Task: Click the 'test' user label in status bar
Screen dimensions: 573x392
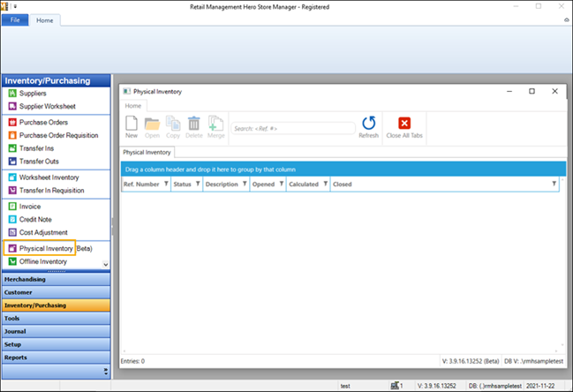Action: point(345,386)
